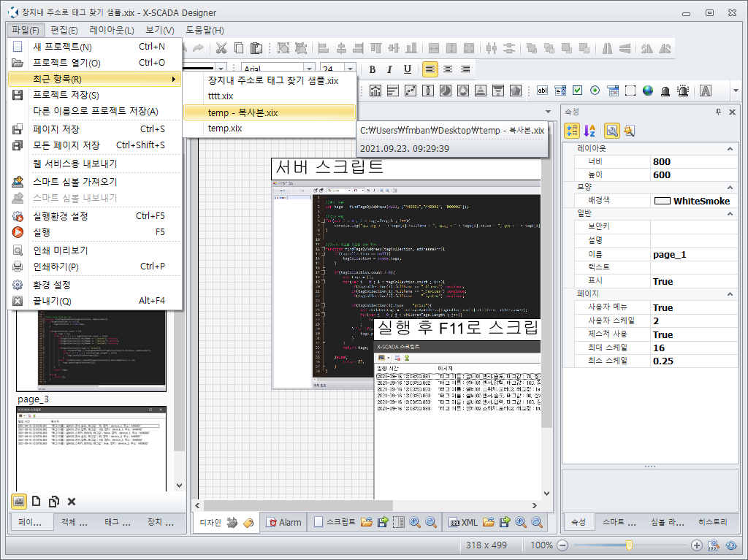Open the Arial font name dropdown
The width and height of the screenshot is (748, 560).
(x=310, y=69)
